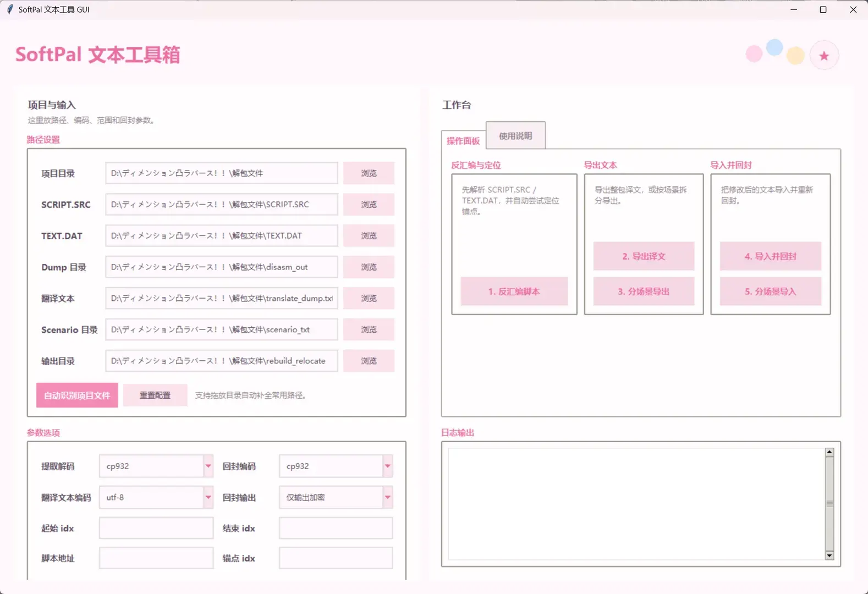Click the Scenario 目录 path field
The height and width of the screenshot is (594, 868).
click(x=222, y=330)
